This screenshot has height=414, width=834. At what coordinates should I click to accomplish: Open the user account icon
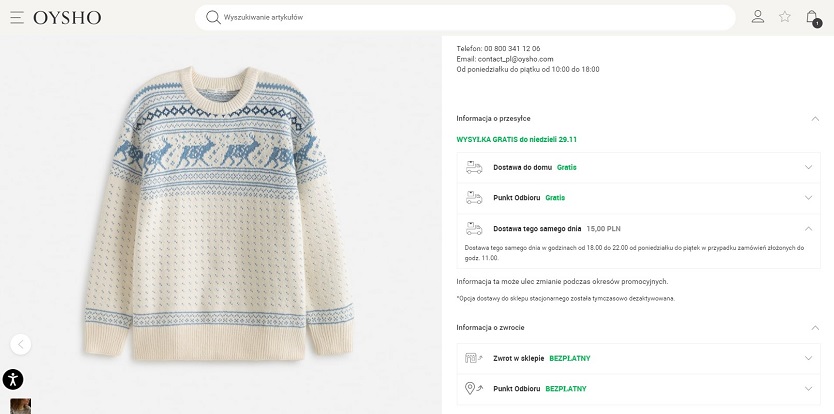(758, 16)
